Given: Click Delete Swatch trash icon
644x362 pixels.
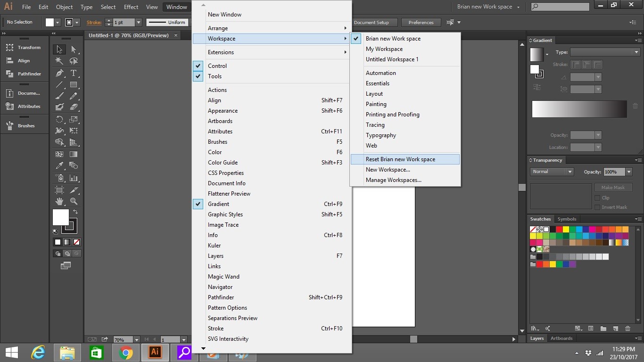Looking at the screenshot, I should [x=627, y=329].
